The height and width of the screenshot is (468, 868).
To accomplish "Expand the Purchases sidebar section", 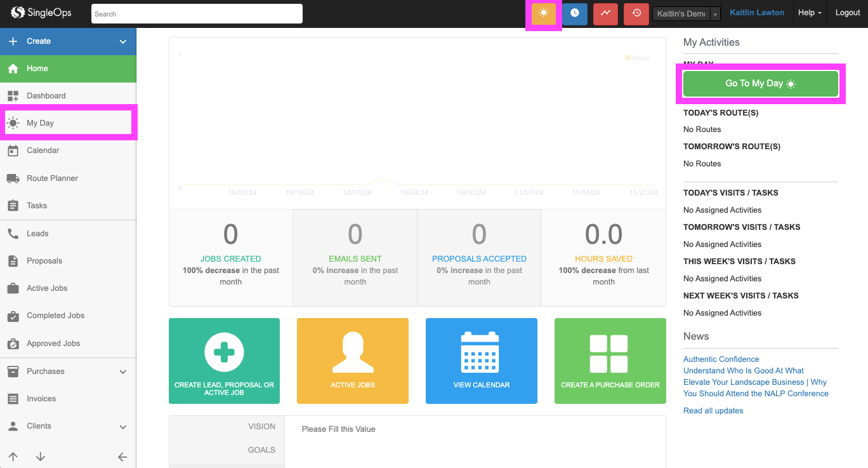I will pyautogui.click(x=123, y=371).
